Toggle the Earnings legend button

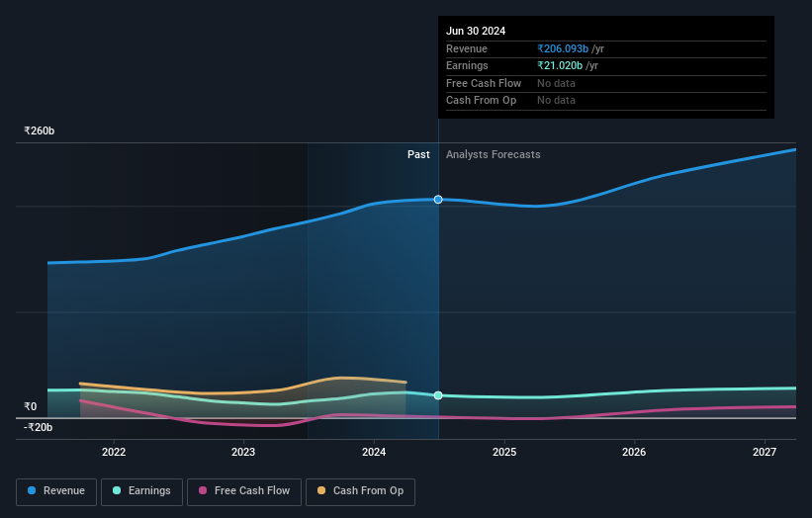[x=141, y=491]
